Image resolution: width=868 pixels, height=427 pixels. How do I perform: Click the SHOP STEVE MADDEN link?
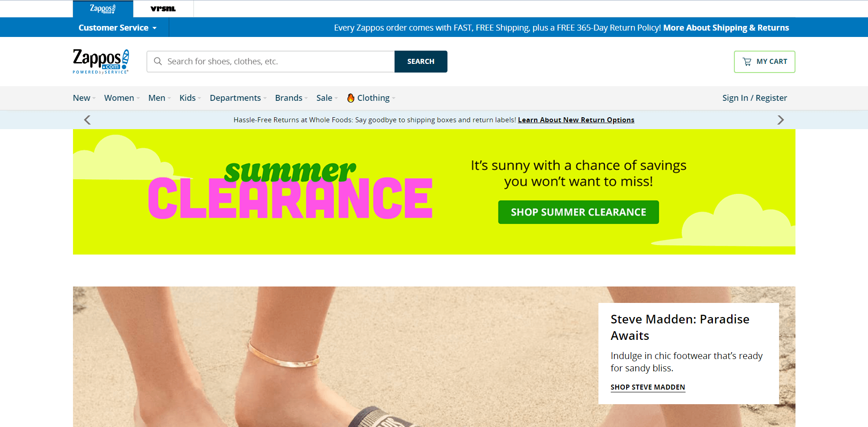[x=648, y=387]
